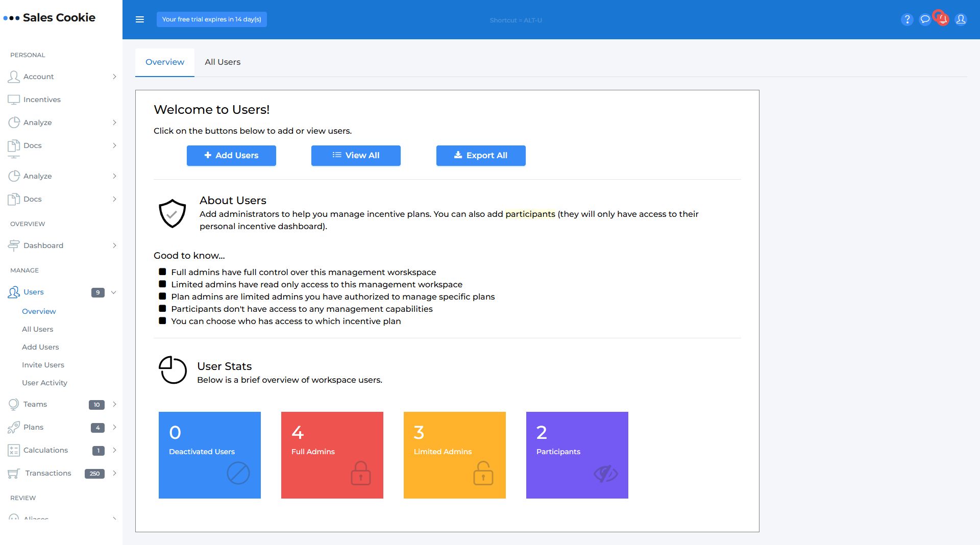Expand the Teams menu chevron
This screenshot has width=980, height=545.
(114, 404)
